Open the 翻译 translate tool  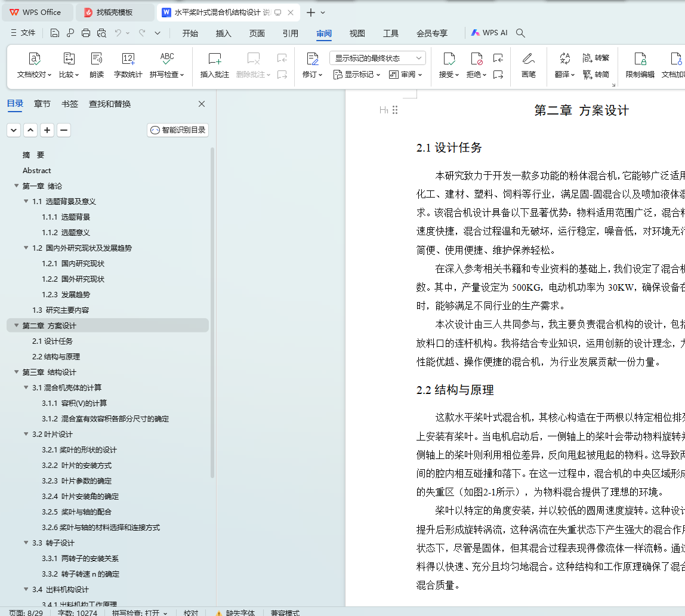point(565,65)
